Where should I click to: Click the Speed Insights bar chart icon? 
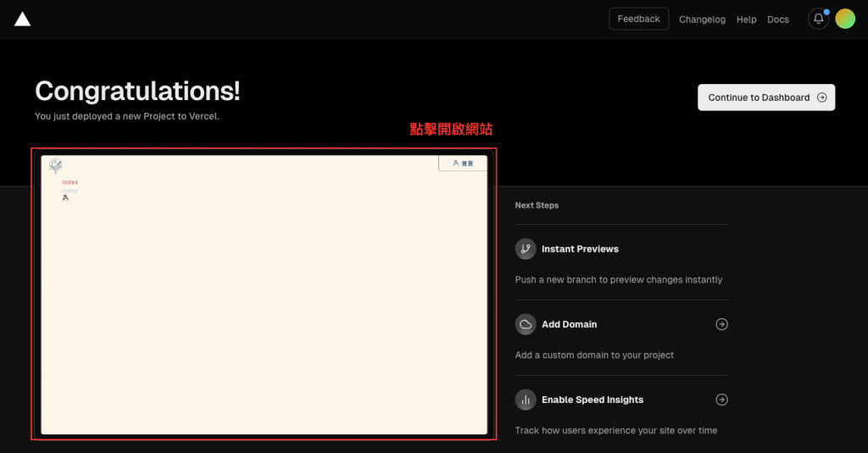(x=526, y=400)
